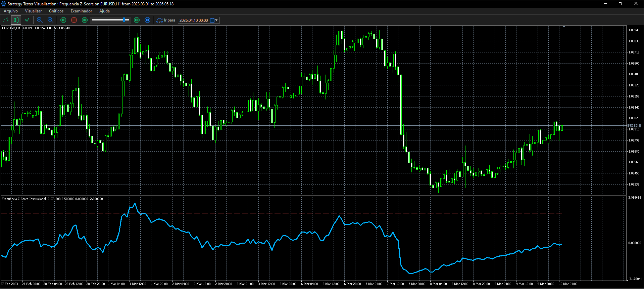Slow down with the rewind speed icon
Viewport: 644px width, 289px height.
(85, 20)
